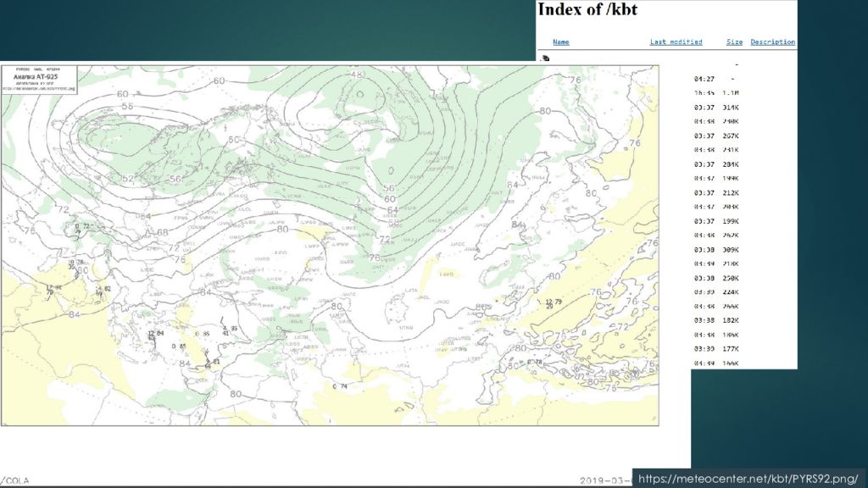The width and height of the screenshot is (868, 488).
Task: Sort listing by Last modified
Action: pyautogui.click(x=676, y=42)
